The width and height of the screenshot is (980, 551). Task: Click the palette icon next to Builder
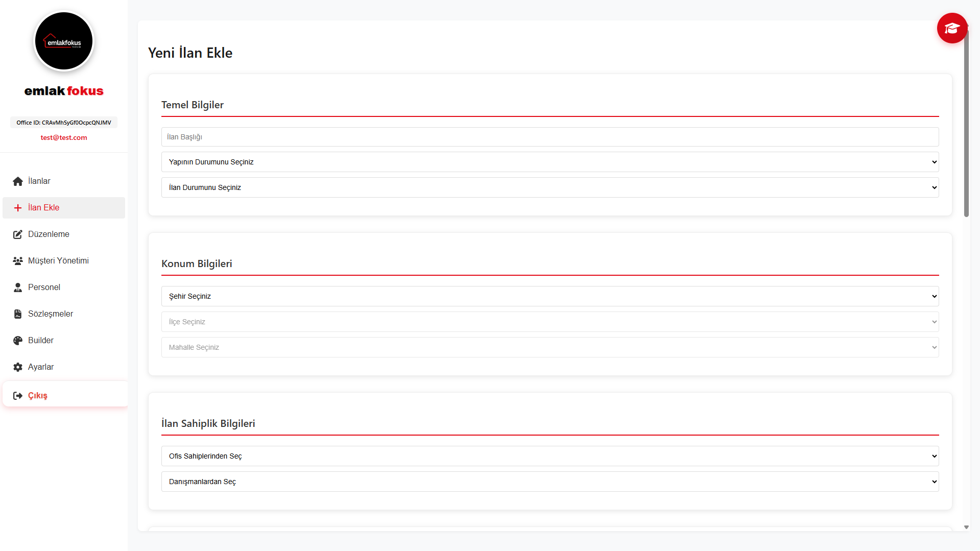pyautogui.click(x=18, y=341)
